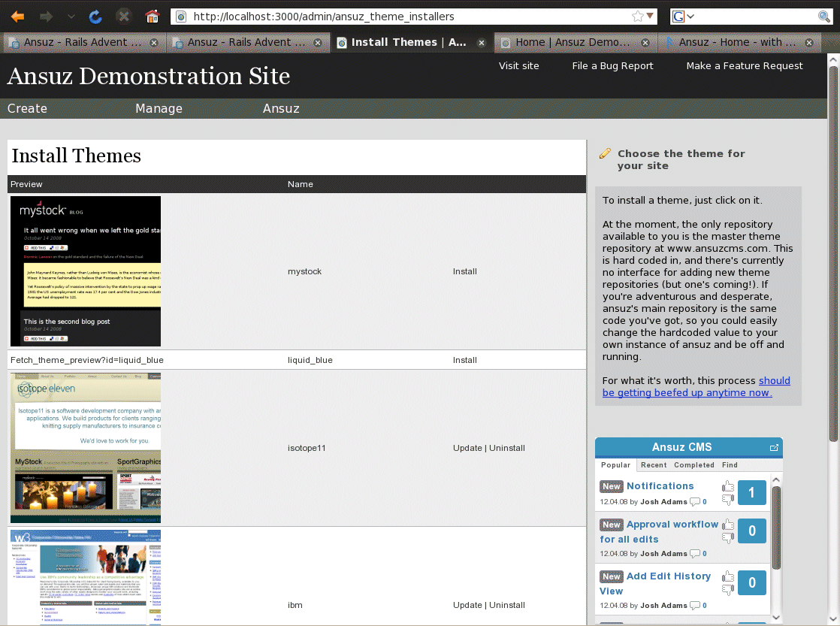Open the Ansuz CMS widget popout icon
Viewport: 840px width, 626px height.
pos(774,448)
